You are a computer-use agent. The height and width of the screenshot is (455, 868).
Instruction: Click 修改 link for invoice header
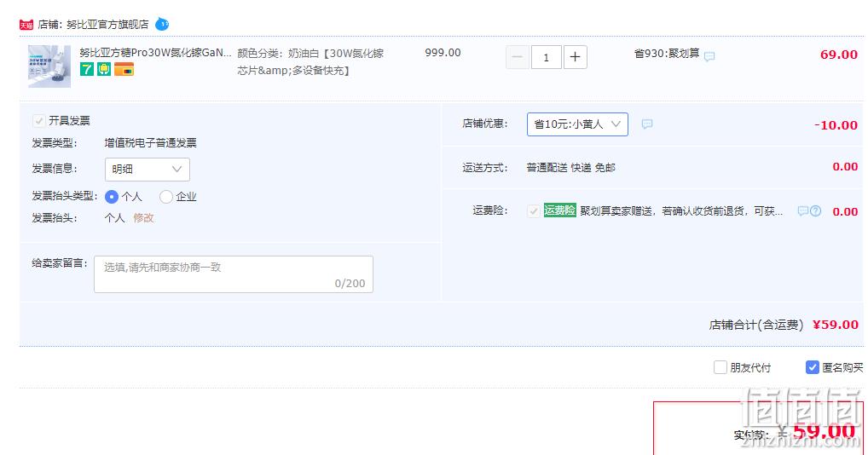click(143, 218)
